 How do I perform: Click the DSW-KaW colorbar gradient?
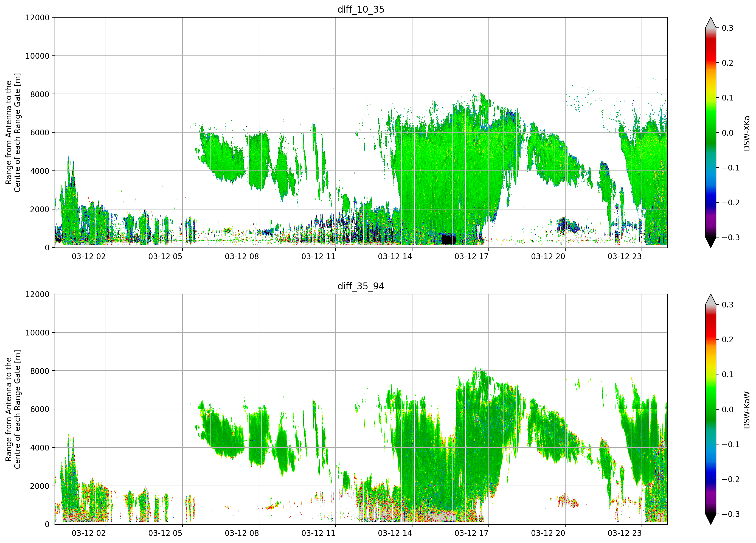(x=711, y=409)
